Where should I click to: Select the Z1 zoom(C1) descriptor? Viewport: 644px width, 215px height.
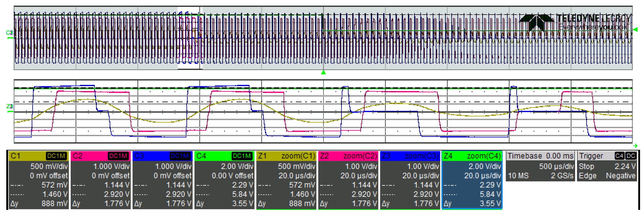pyautogui.click(x=286, y=180)
